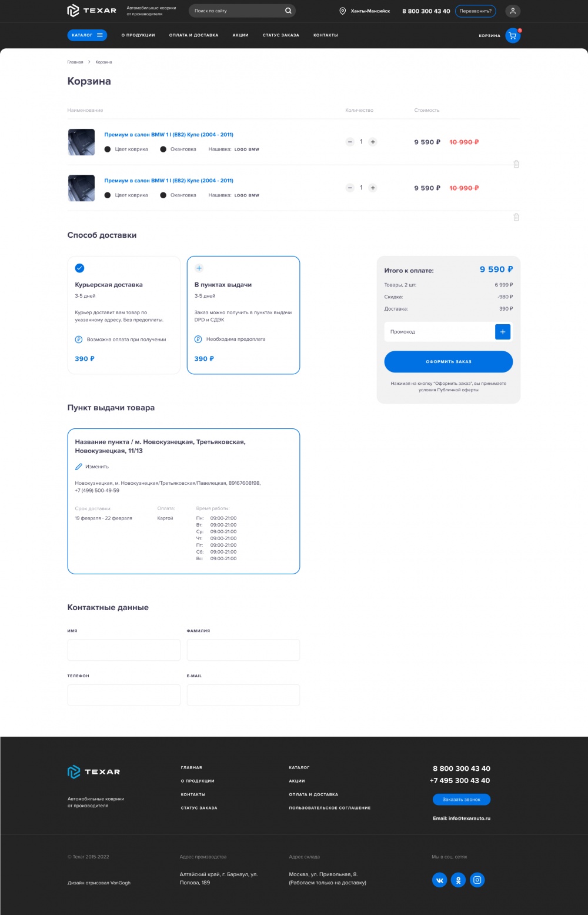Click the search magnifier icon
Screen dimensions: 588x915
pyautogui.click(x=288, y=11)
